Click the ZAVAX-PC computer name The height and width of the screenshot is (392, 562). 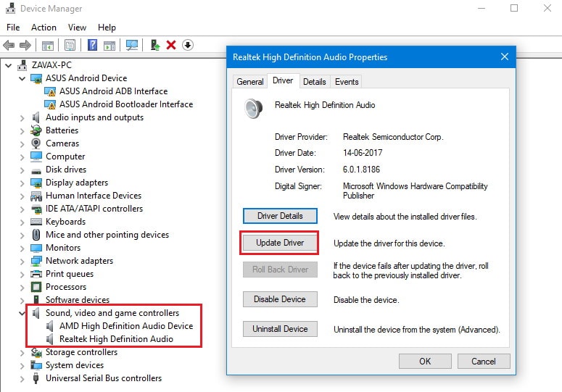(51, 65)
